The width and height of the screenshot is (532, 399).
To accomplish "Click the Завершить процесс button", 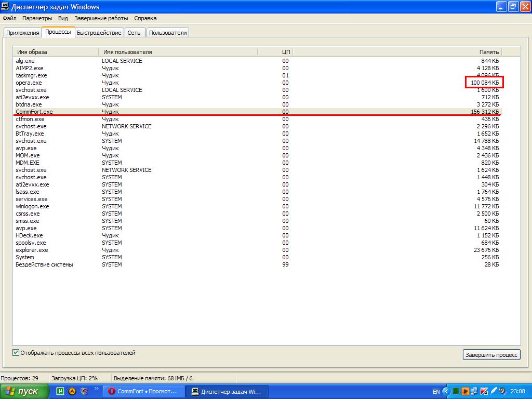I will click(491, 355).
